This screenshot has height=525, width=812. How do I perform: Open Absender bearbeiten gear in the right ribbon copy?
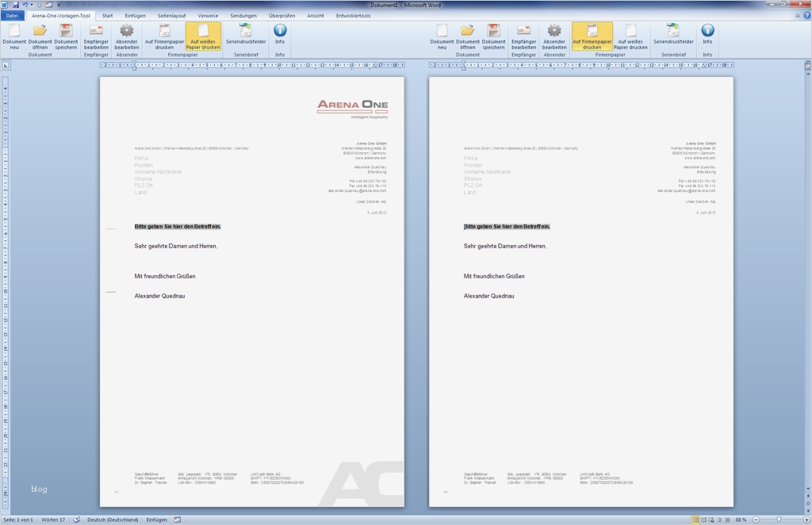click(554, 36)
